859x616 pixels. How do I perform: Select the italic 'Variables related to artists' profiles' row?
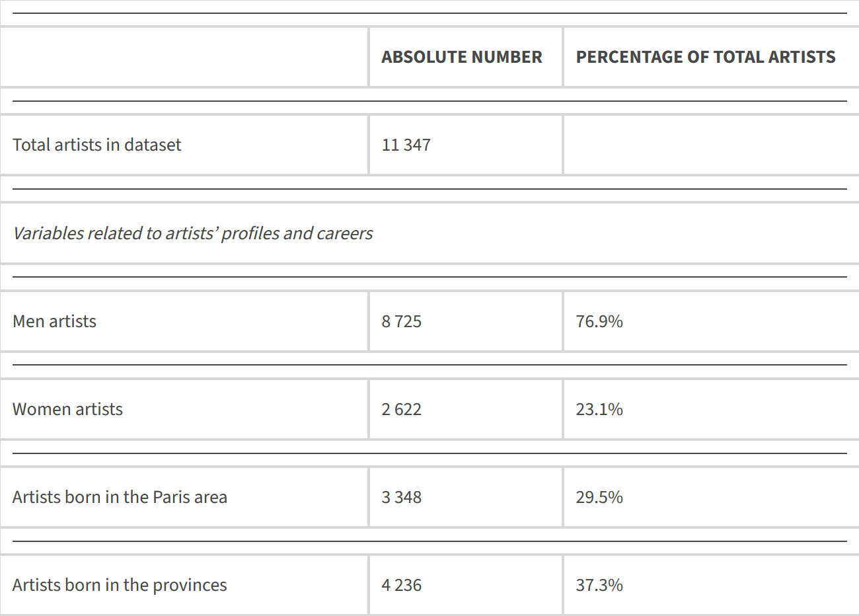[x=192, y=233]
